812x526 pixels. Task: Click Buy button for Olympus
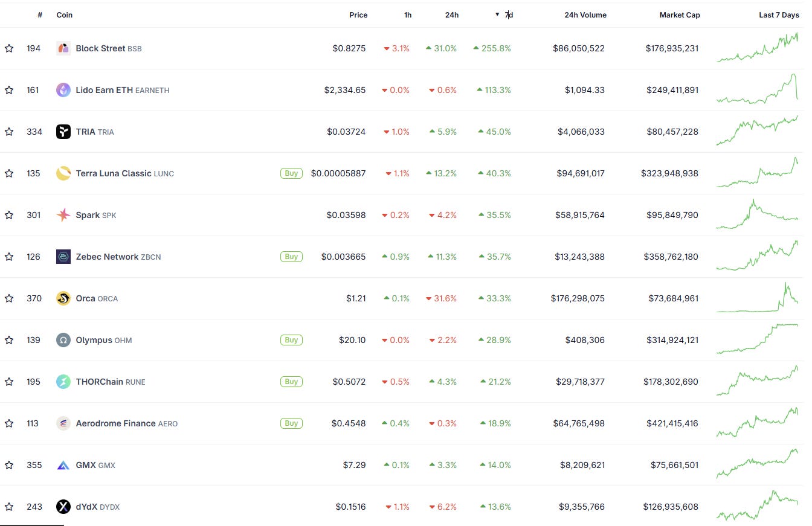click(291, 340)
